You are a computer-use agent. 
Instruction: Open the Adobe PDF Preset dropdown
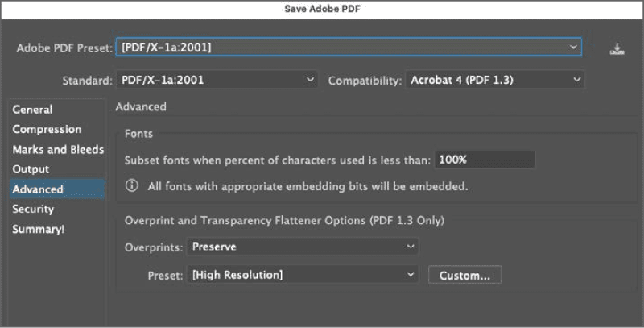(x=349, y=47)
